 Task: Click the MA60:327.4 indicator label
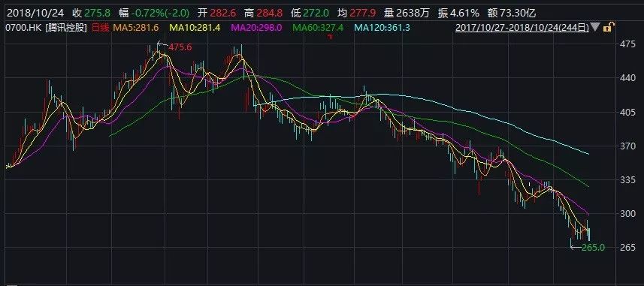coord(317,28)
